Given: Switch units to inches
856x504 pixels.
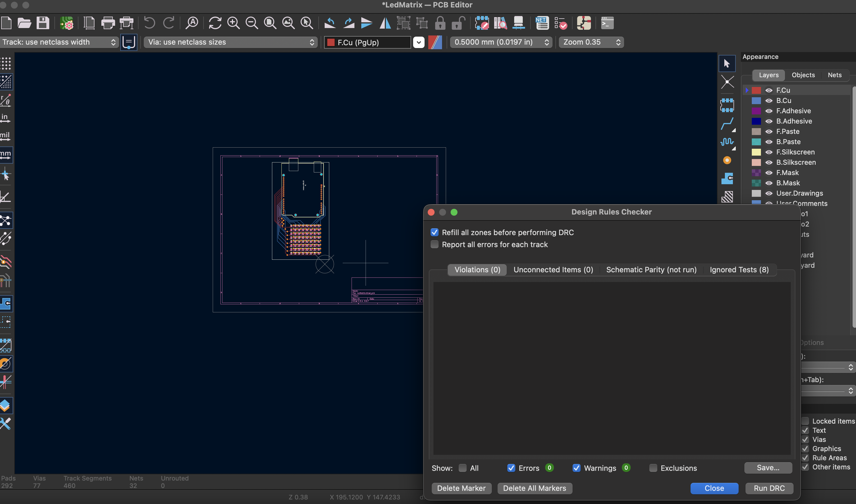Looking at the screenshot, I should (x=5, y=118).
